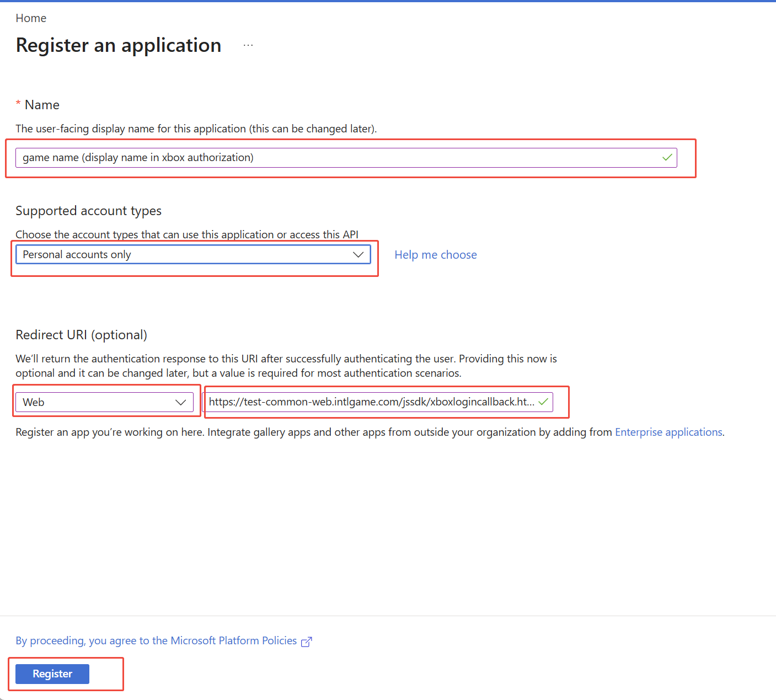Click into the Redirect URI URL field
The height and width of the screenshot is (700, 776).
(x=370, y=402)
